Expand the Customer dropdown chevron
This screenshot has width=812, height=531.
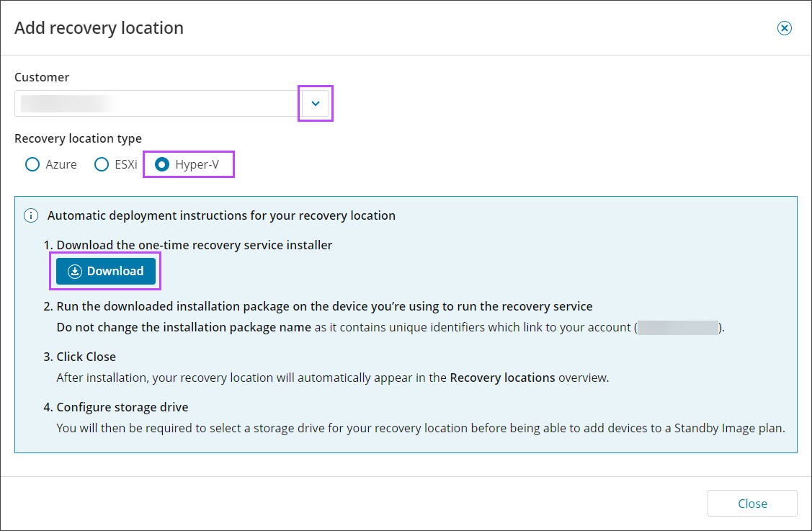[315, 104]
